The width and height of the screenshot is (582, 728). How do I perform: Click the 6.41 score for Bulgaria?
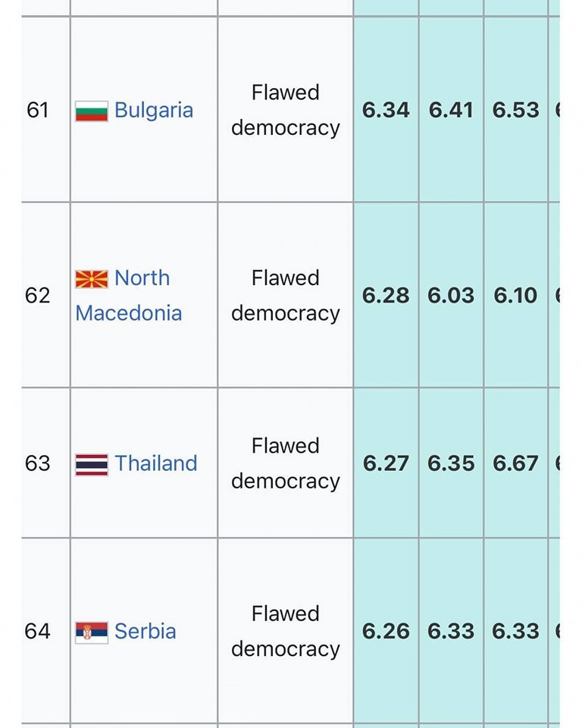tap(451, 111)
